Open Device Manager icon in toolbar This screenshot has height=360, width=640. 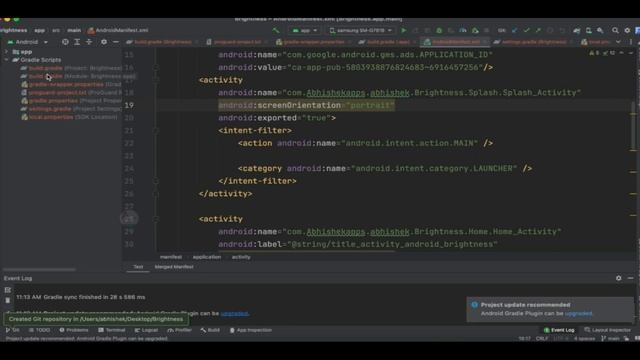coord(589,30)
